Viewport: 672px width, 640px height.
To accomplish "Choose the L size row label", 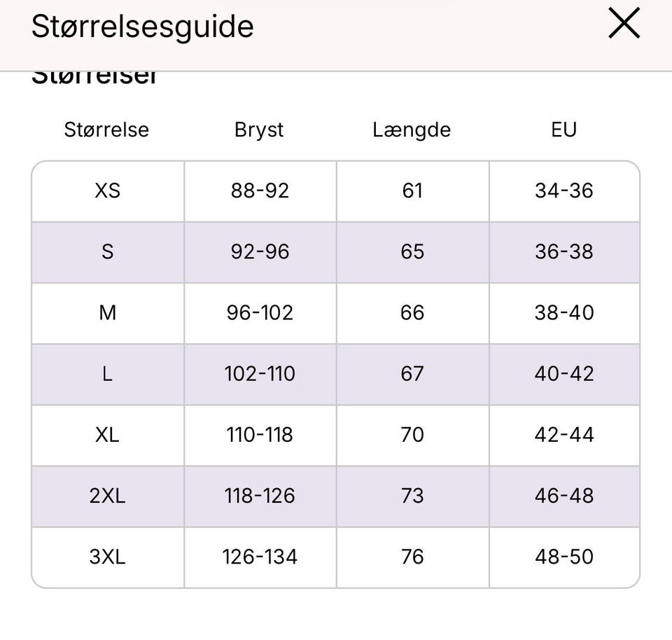I will [x=107, y=373].
